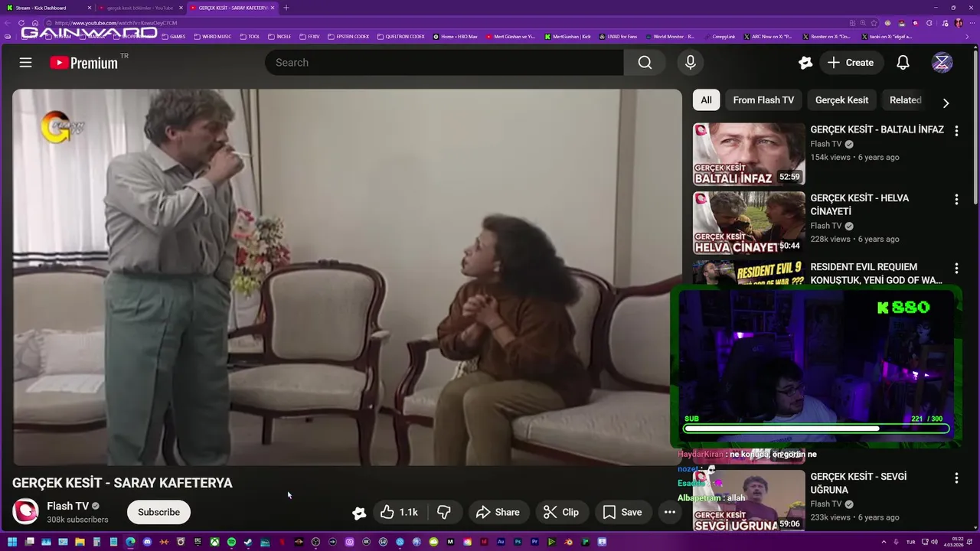The width and height of the screenshot is (980, 551).
Task: Open Baltalı İnfaz video thumbnail
Action: click(749, 155)
